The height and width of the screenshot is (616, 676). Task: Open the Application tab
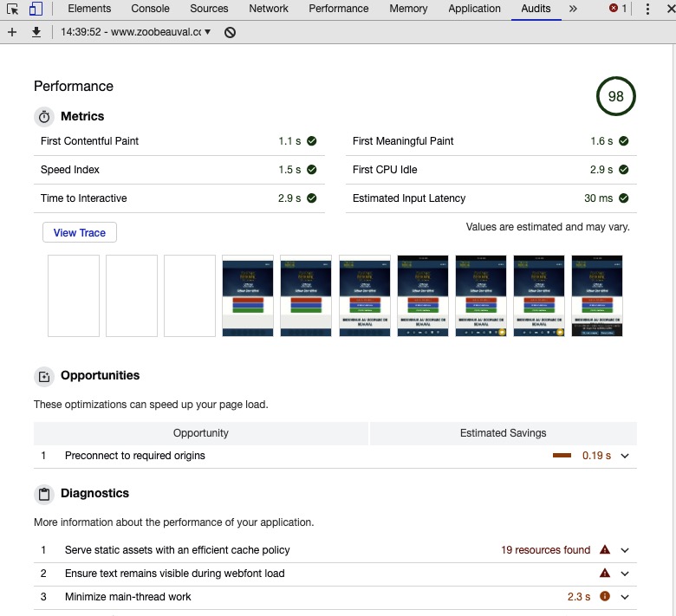(x=474, y=9)
